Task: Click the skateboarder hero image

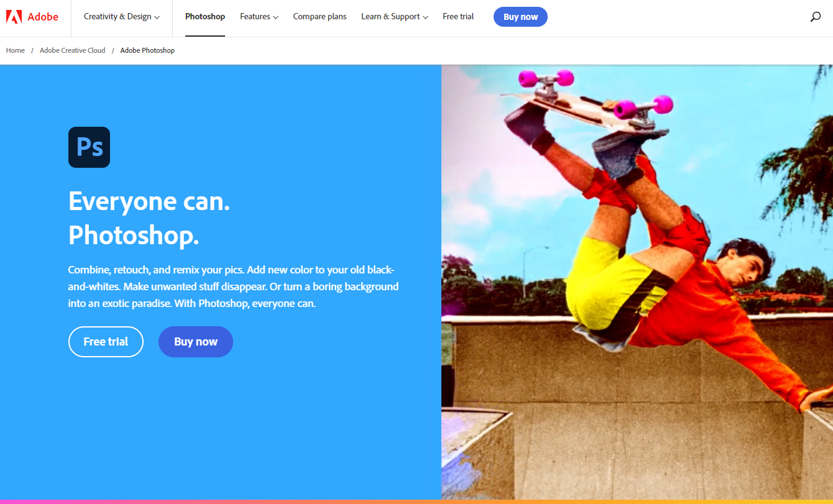Action: click(637, 282)
